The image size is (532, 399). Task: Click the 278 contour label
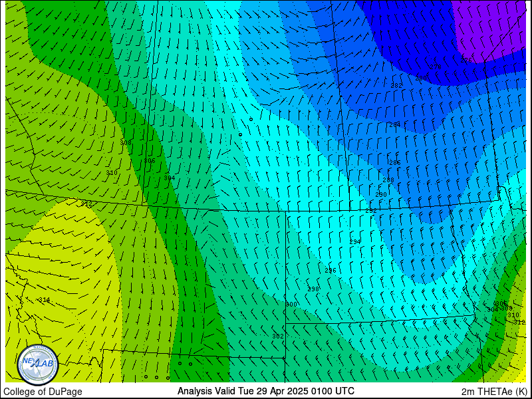click(x=436, y=67)
